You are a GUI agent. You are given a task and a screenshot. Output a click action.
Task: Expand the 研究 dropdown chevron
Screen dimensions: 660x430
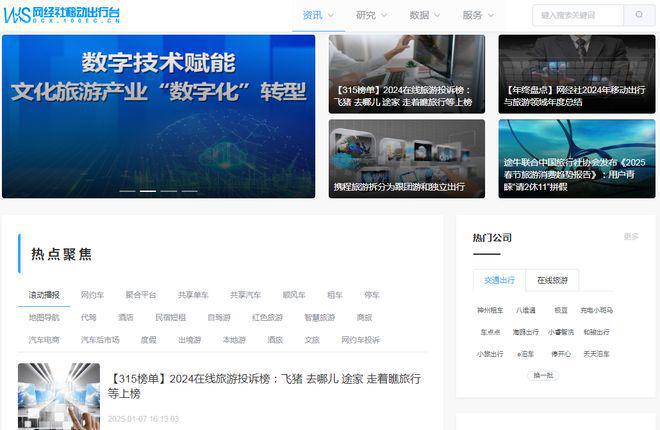point(384,15)
